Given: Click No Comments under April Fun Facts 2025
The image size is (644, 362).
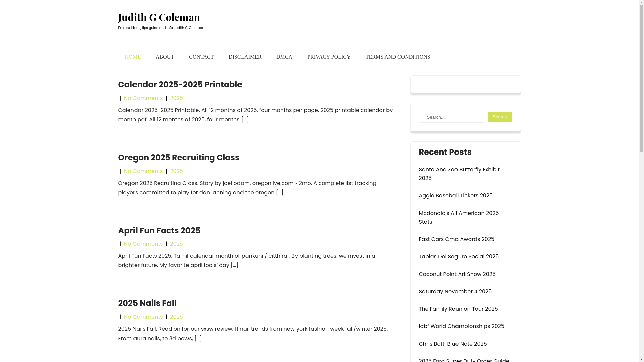Looking at the screenshot, I should tap(143, 244).
